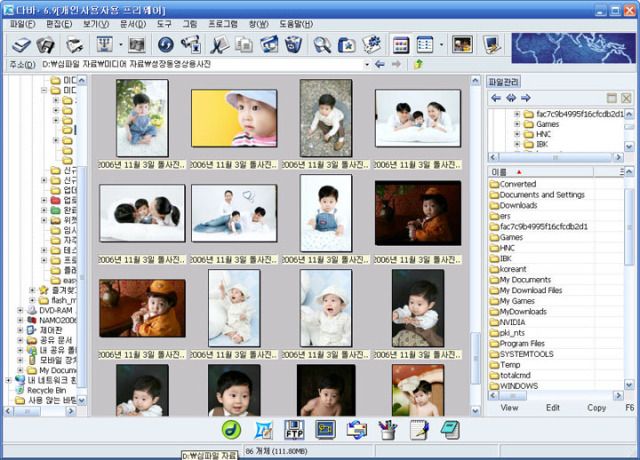Click the address path input field
640x460 pixels.
click(202, 64)
